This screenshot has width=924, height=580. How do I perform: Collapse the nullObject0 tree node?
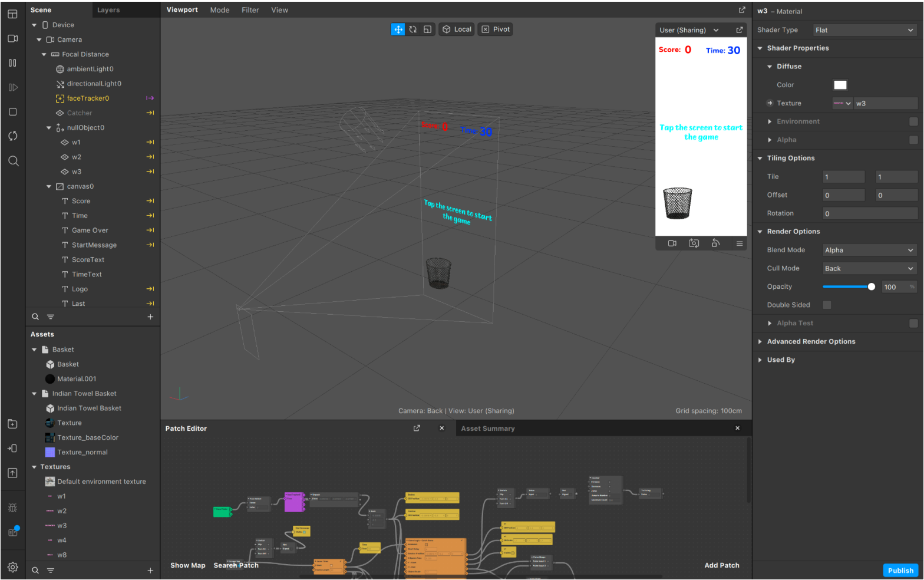(49, 128)
